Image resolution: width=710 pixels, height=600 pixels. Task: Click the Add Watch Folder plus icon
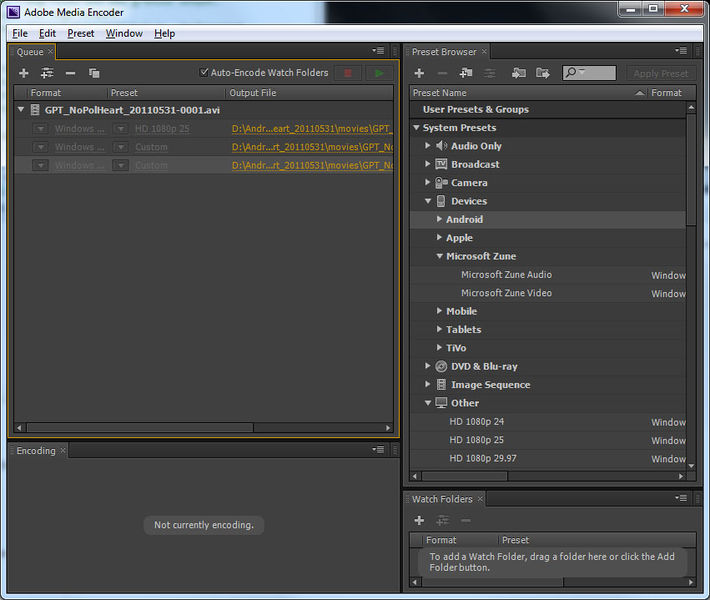419,520
